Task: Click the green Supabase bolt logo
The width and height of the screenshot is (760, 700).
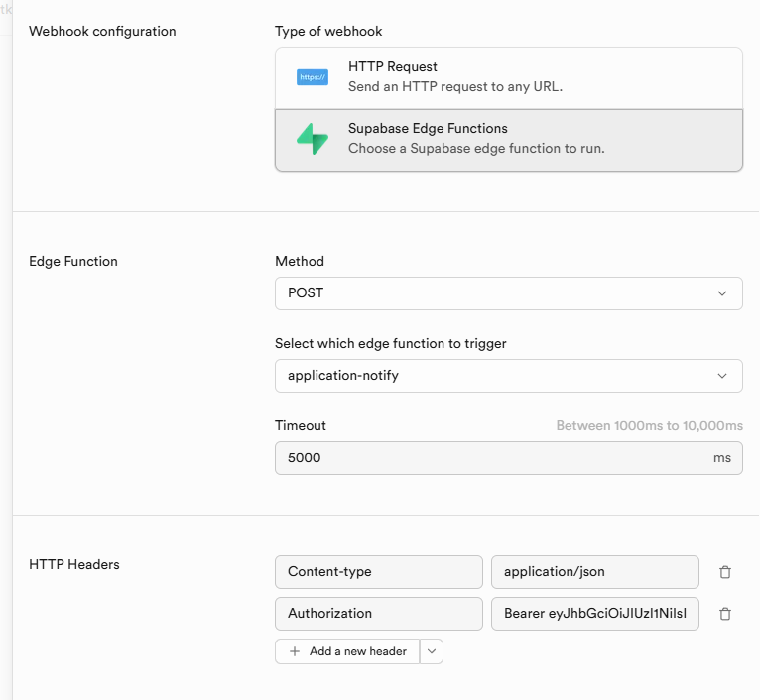Action: pyautogui.click(x=313, y=139)
